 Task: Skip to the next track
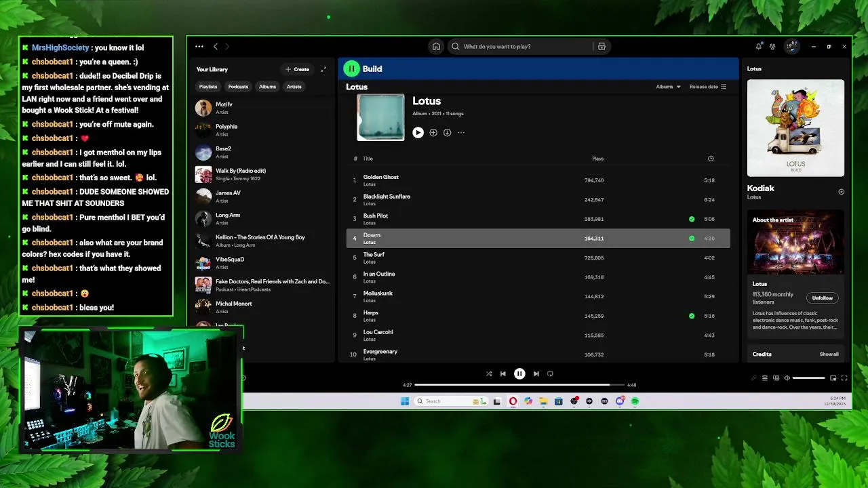(536, 373)
